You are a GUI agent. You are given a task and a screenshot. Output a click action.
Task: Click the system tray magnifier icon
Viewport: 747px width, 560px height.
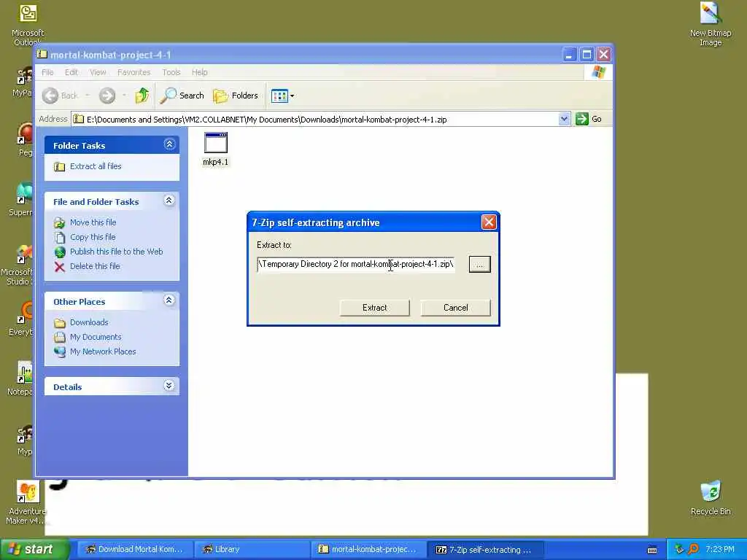tap(694, 549)
